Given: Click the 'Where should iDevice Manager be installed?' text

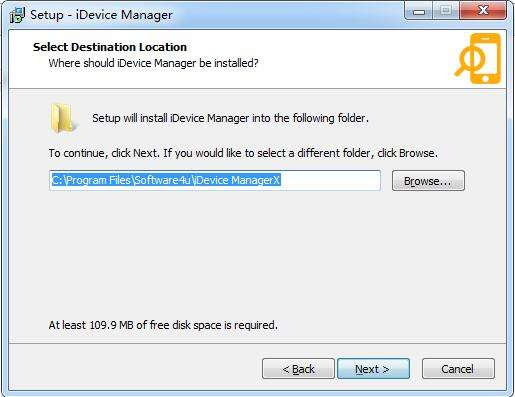Looking at the screenshot, I should point(153,63).
